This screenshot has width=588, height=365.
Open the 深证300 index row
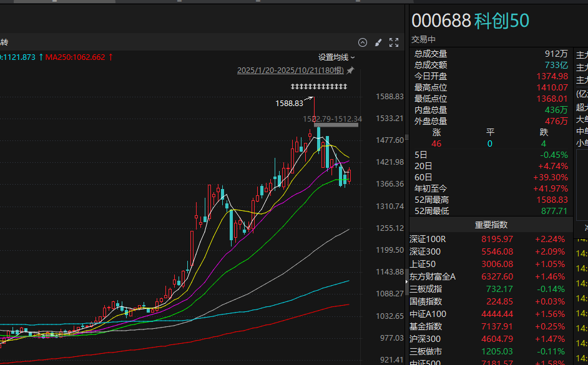tap(491, 252)
